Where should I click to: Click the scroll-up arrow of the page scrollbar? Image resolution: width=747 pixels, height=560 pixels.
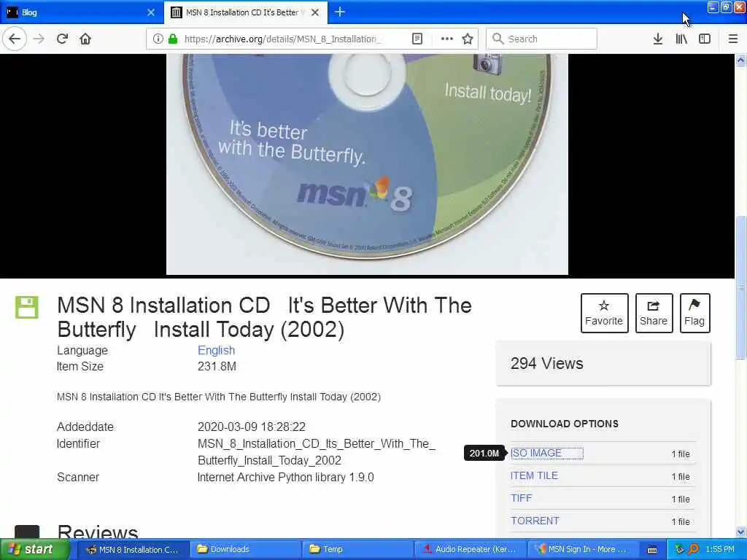[741, 60]
